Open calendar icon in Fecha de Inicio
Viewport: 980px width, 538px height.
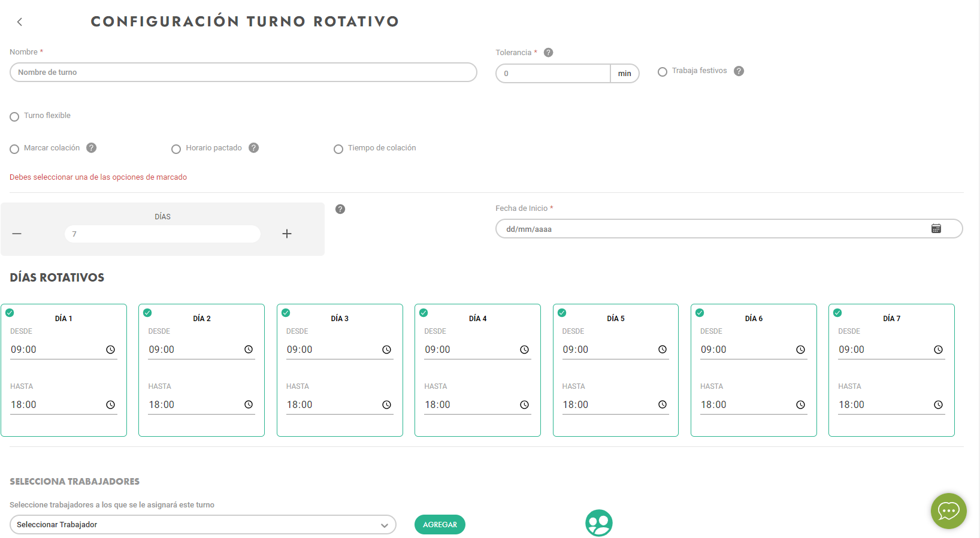pyautogui.click(x=936, y=229)
